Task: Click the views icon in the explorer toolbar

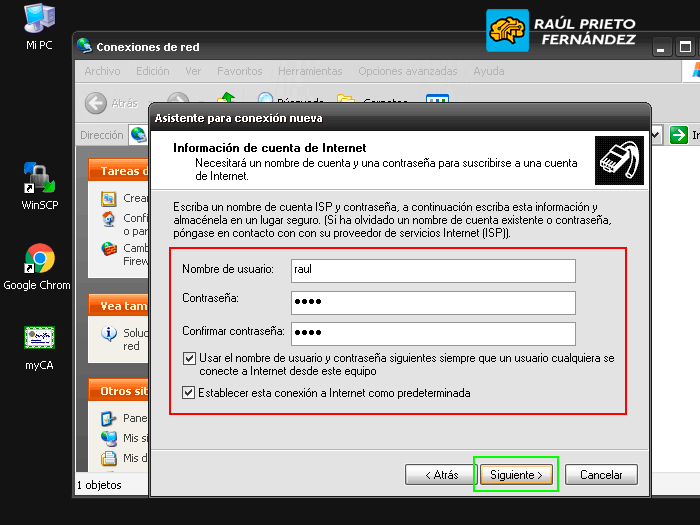Action: [437, 100]
